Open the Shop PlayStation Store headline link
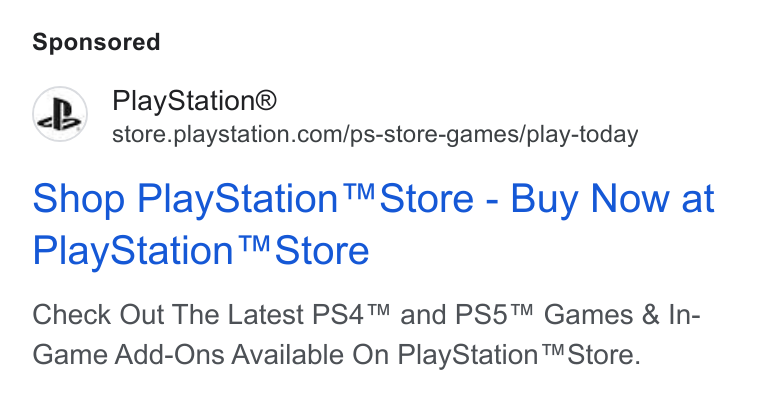Screen dimensions: 760x398 pos(373,224)
